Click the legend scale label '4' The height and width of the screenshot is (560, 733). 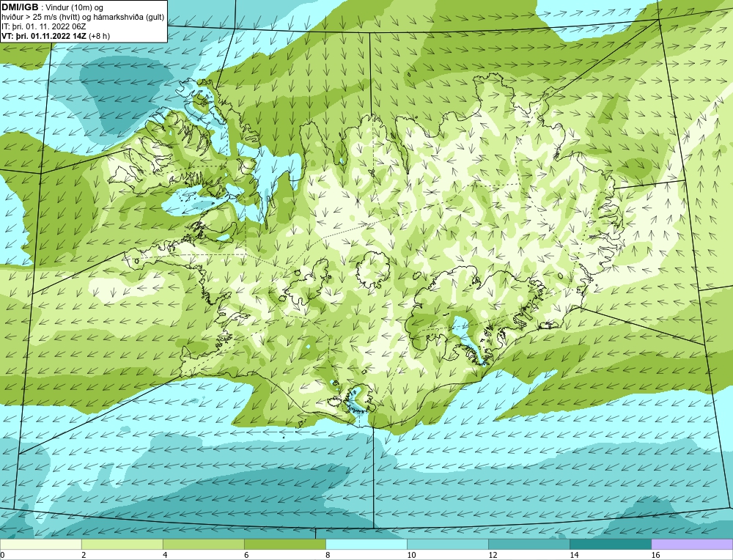pos(165,555)
